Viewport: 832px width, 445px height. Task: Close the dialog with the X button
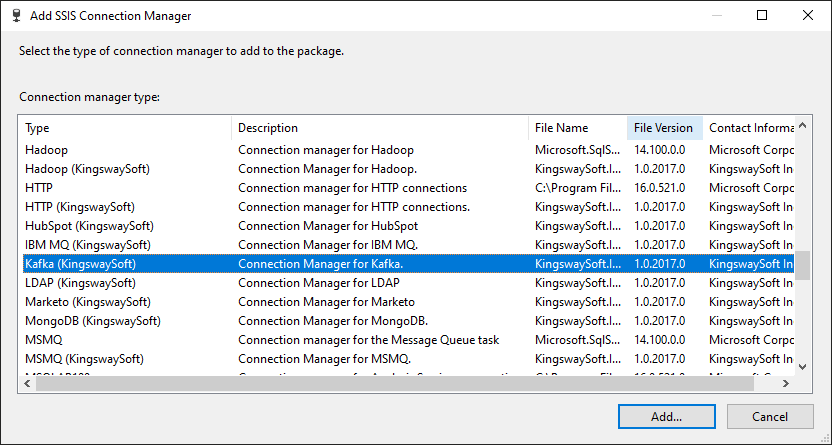click(808, 15)
